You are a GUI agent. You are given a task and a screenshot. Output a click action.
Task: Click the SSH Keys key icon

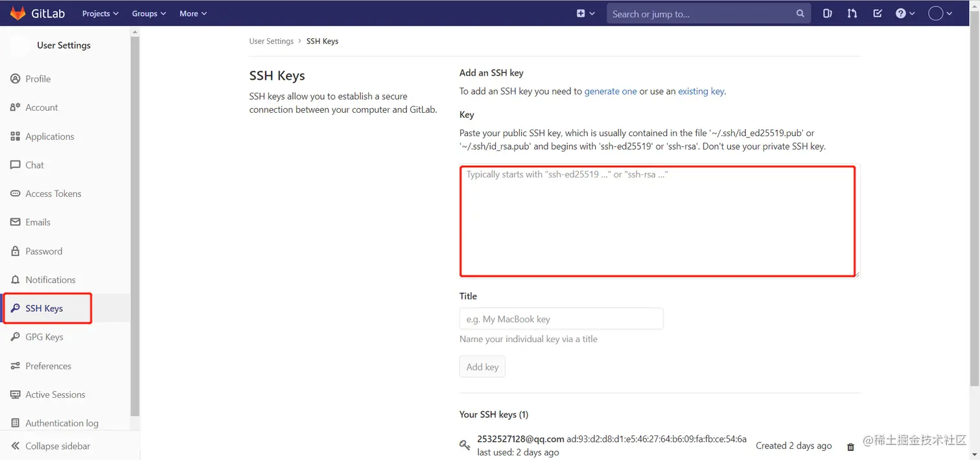[16, 308]
